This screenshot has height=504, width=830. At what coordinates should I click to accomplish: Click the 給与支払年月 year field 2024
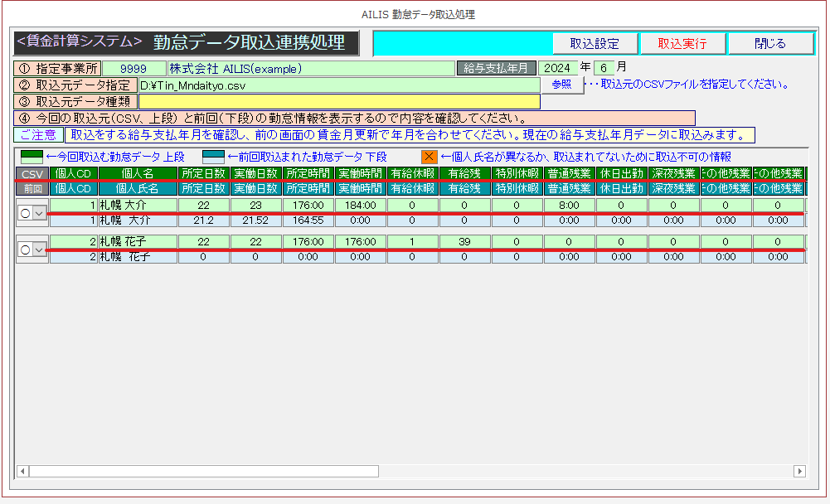558,68
